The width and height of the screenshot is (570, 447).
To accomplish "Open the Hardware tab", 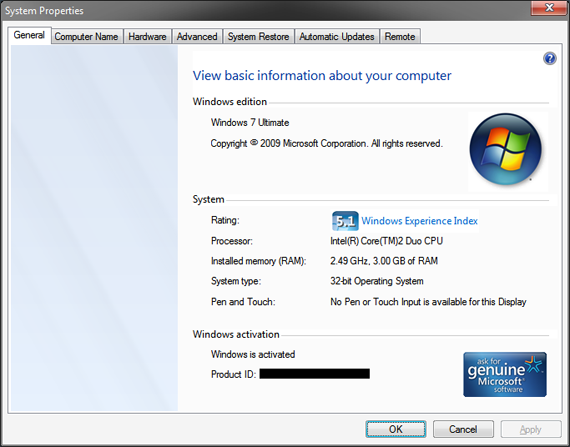I will pos(147,37).
